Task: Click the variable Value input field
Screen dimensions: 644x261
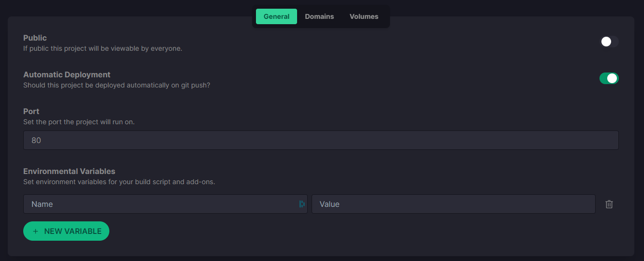Action: pyautogui.click(x=453, y=204)
